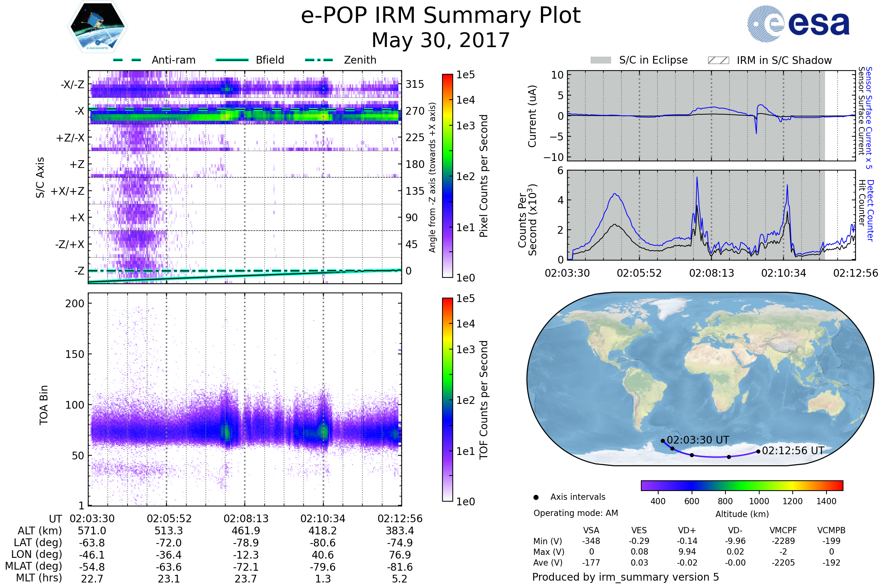Screen dimensions: 882x588
Task: Click the Operating mode: AM text
Action: click(576, 513)
